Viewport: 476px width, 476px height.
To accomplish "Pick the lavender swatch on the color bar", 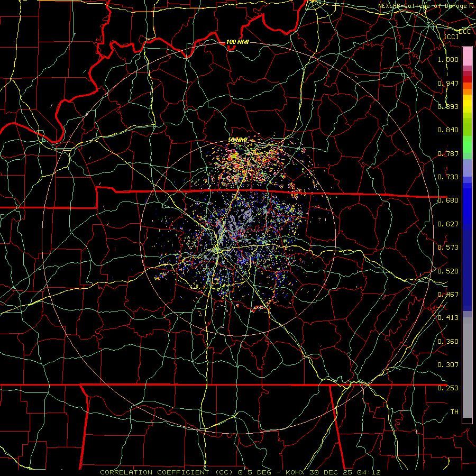I will (x=467, y=168).
